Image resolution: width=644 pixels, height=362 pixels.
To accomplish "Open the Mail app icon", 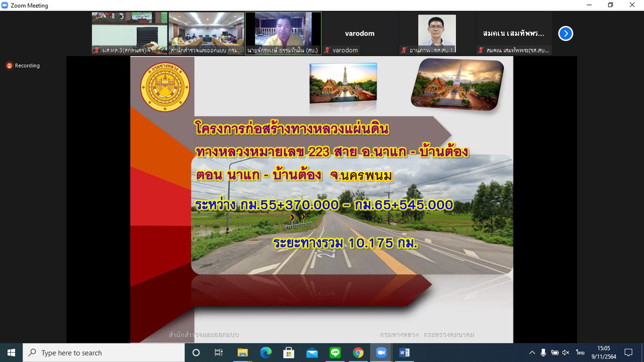I will coord(312,353).
